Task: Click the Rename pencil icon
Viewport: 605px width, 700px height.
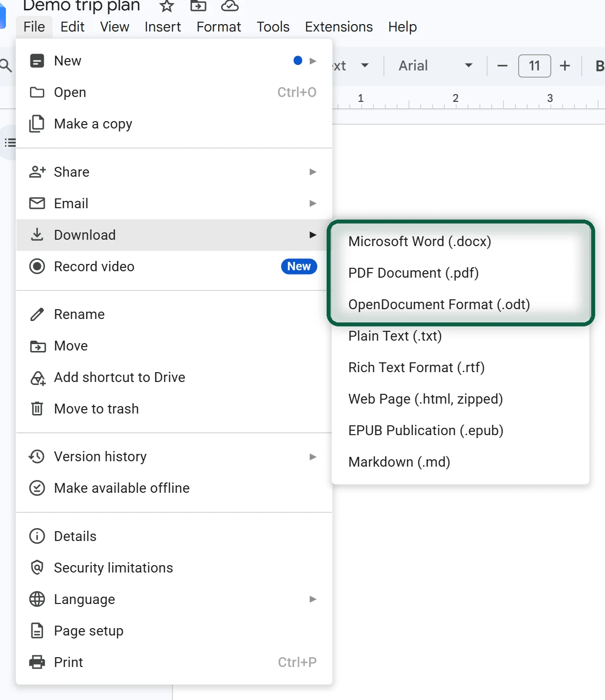Action: [x=37, y=314]
